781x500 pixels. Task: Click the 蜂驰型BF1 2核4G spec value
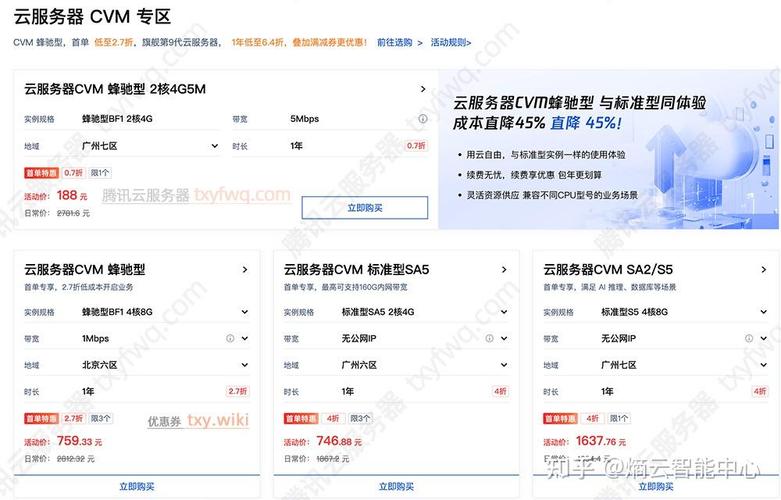[x=117, y=119]
